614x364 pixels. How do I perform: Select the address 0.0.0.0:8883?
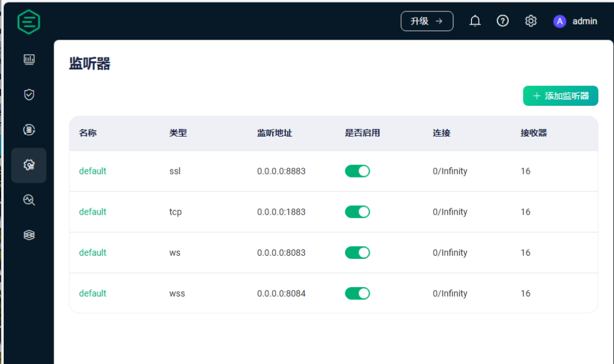(281, 171)
